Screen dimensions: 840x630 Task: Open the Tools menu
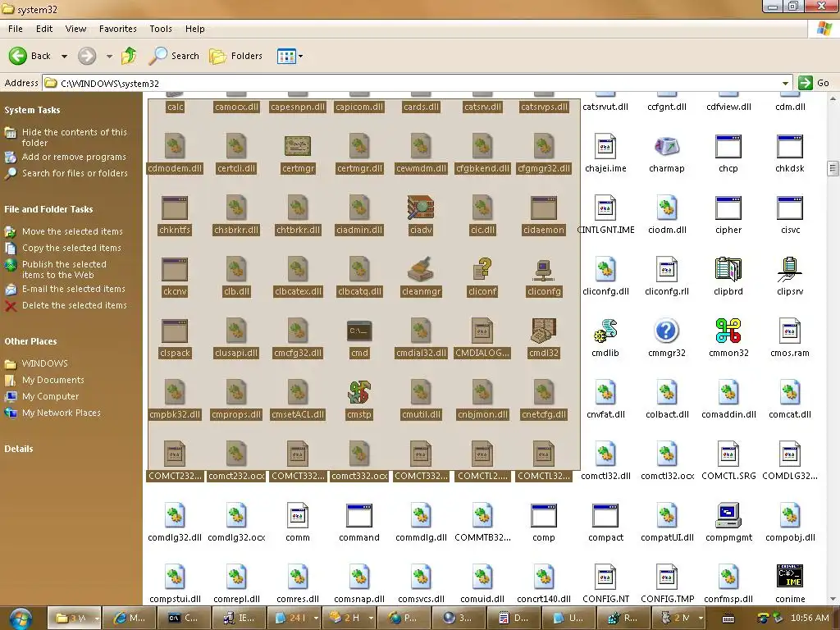[x=161, y=29]
